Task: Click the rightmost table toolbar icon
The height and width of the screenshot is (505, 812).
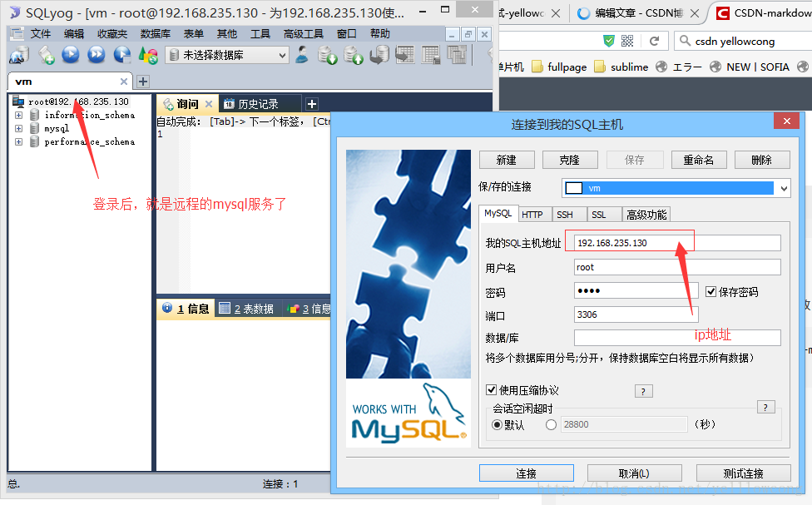Action: [457, 54]
